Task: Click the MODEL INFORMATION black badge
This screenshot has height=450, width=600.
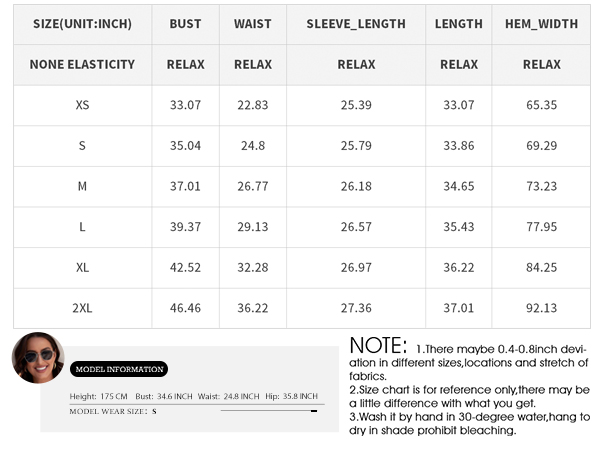Action: [119, 369]
